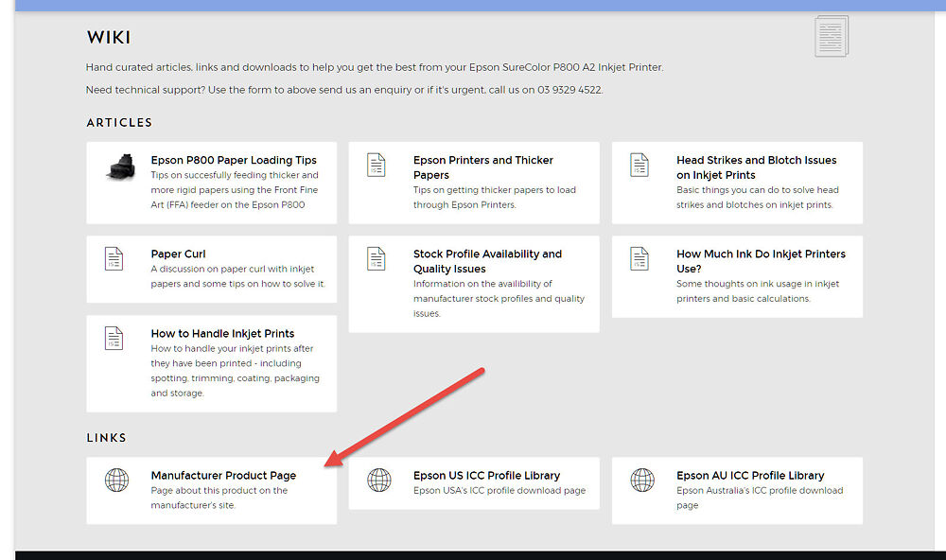
Task: Open the Paper Curl article
Action: pyautogui.click(x=178, y=254)
